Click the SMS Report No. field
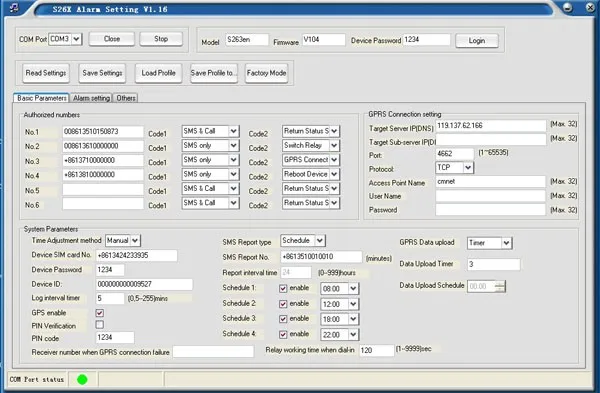600x393 pixels. (x=321, y=257)
